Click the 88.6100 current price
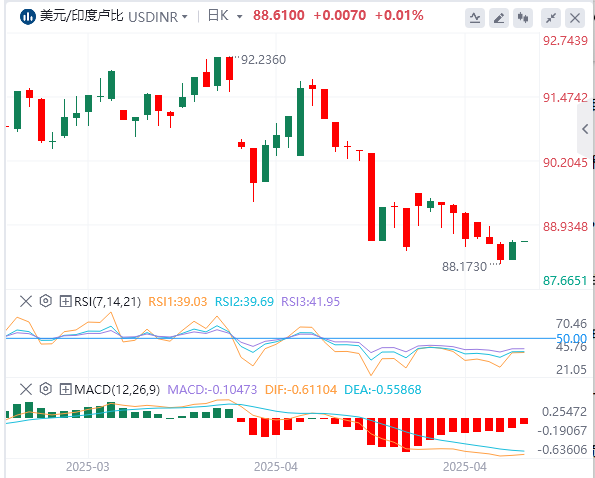The width and height of the screenshot is (595, 478). click(279, 16)
